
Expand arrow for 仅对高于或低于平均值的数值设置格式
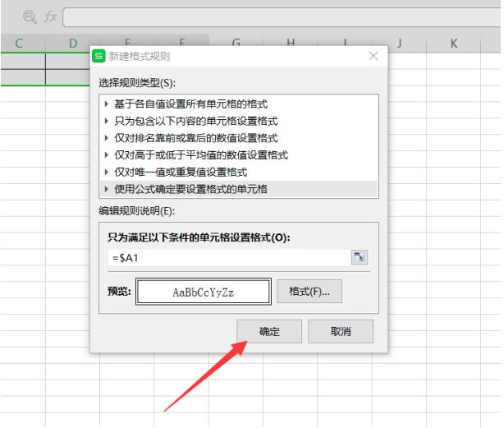click(107, 155)
